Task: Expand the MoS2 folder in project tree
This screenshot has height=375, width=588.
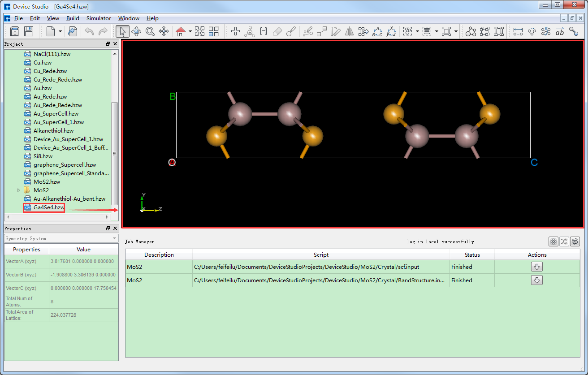Action: click(x=18, y=190)
